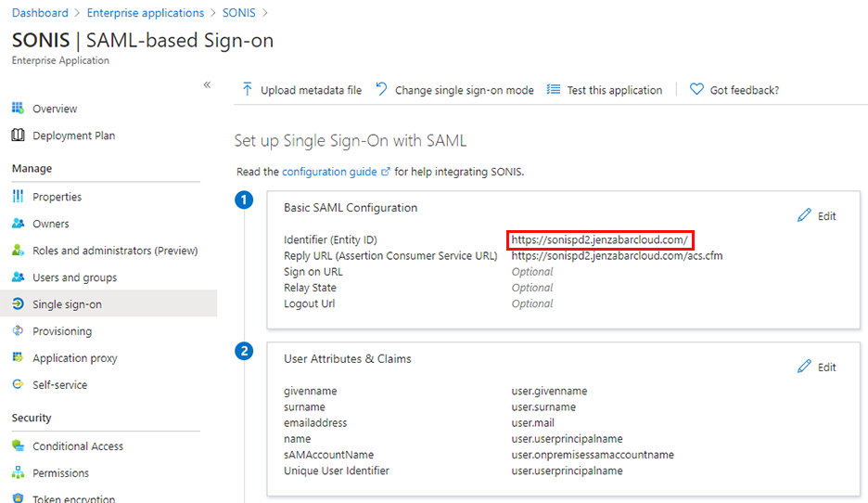The width and height of the screenshot is (868, 503).
Task: Click the Conditional Access icon
Action: (18, 446)
